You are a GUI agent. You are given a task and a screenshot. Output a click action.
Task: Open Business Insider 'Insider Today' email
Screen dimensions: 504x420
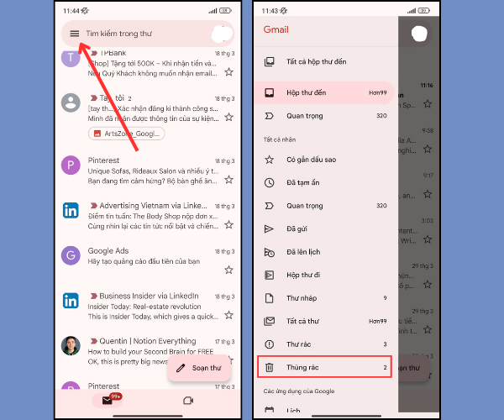[148, 306]
